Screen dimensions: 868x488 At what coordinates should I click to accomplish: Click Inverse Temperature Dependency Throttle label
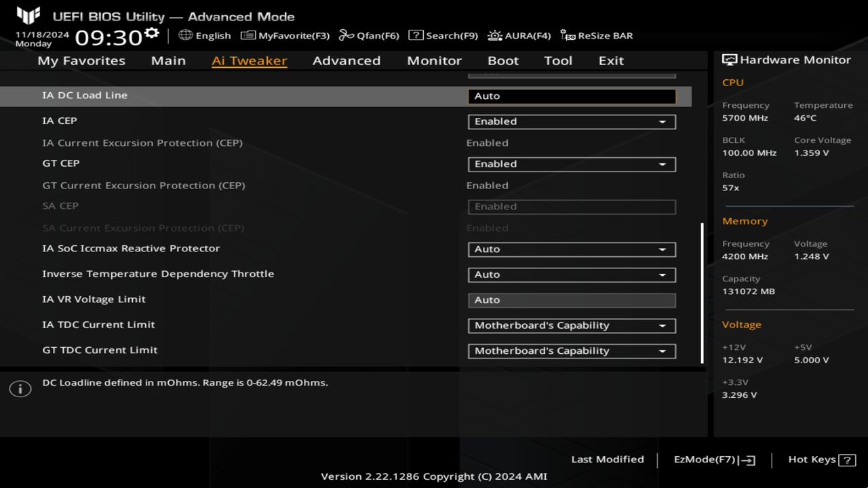coord(158,274)
